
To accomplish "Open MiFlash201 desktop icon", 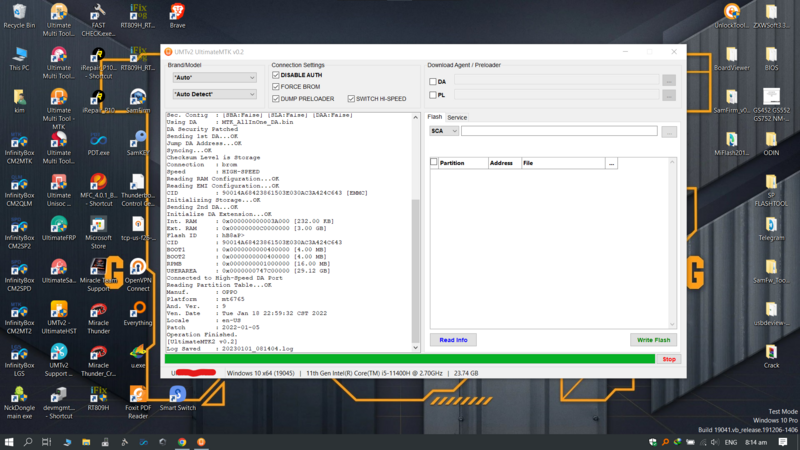I will pyautogui.click(x=732, y=143).
